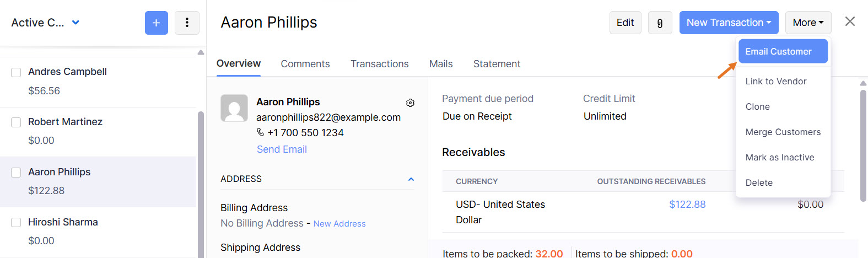
Task: Open the gear settings icon beside contact
Action: 410,103
